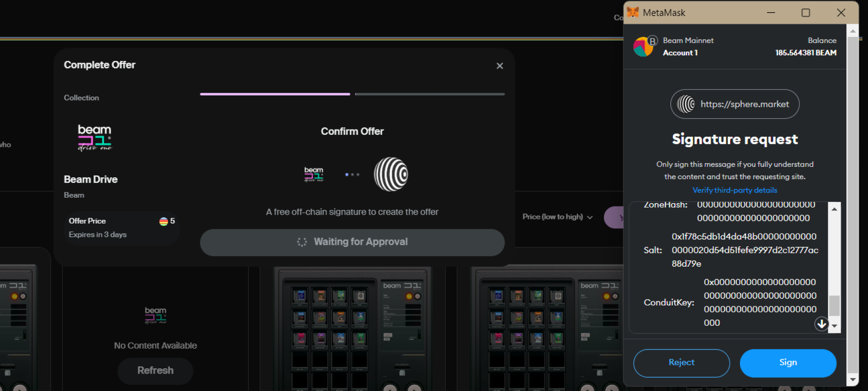
Task: Click the purple button beside the sort dropdown
Action: point(614,217)
